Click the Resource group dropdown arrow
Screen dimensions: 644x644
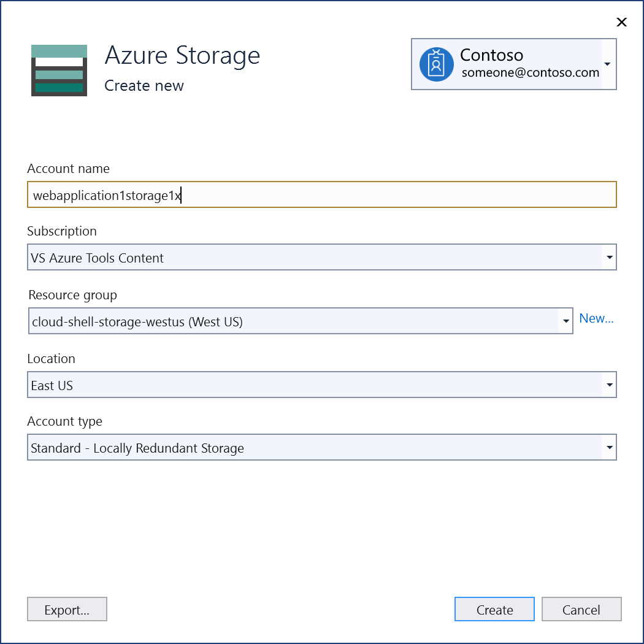pyautogui.click(x=565, y=321)
